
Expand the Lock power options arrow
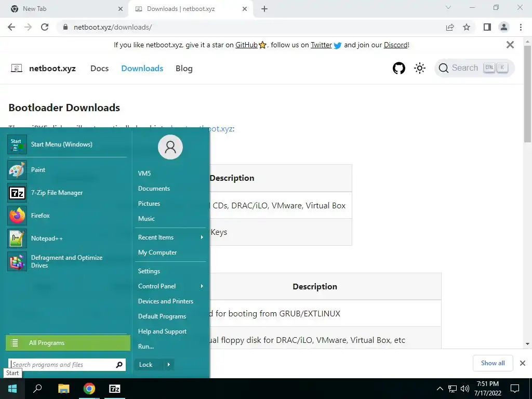[x=169, y=365]
